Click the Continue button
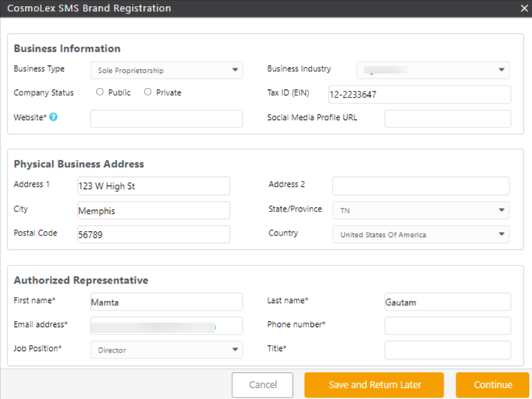The width and height of the screenshot is (532, 399). coord(492,385)
